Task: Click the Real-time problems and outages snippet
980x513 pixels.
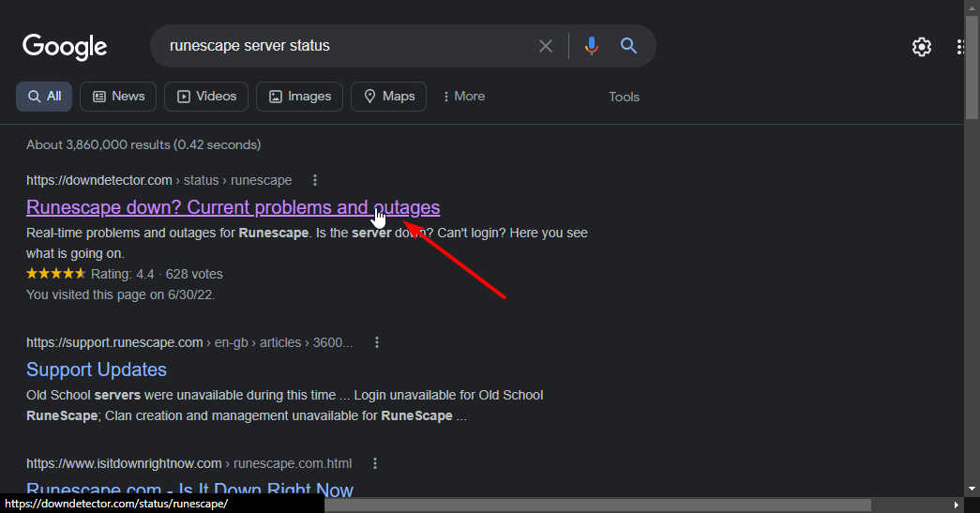Action: point(307,243)
